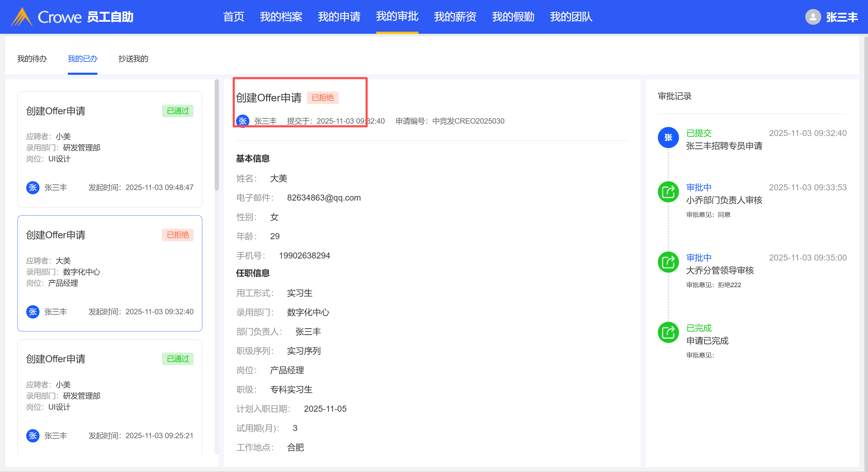
Task: Click 张 avatar in detail header
Action: coord(243,121)
